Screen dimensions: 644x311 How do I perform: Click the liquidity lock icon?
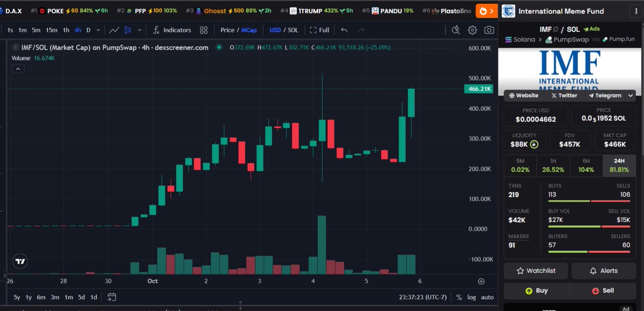(533, 144)
